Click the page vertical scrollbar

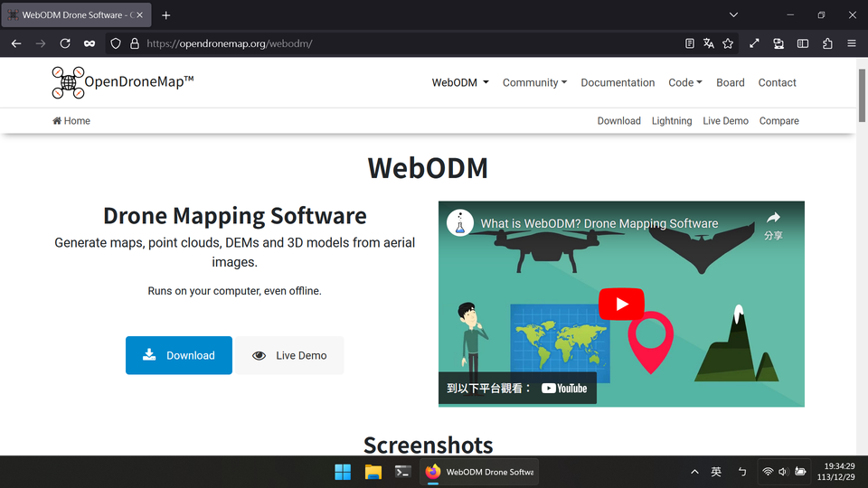pos(862,95)
